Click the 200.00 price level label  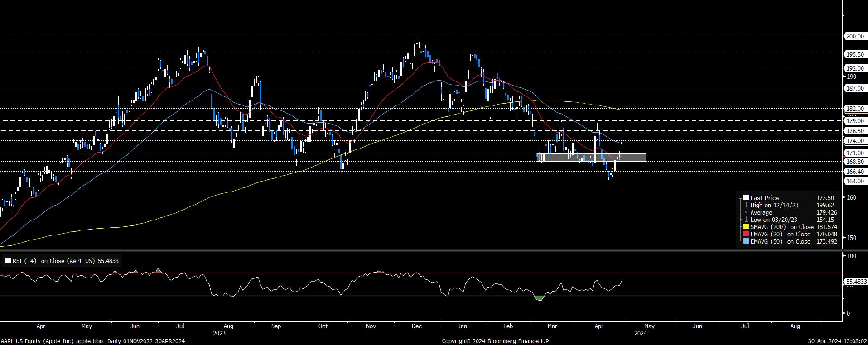855,36
